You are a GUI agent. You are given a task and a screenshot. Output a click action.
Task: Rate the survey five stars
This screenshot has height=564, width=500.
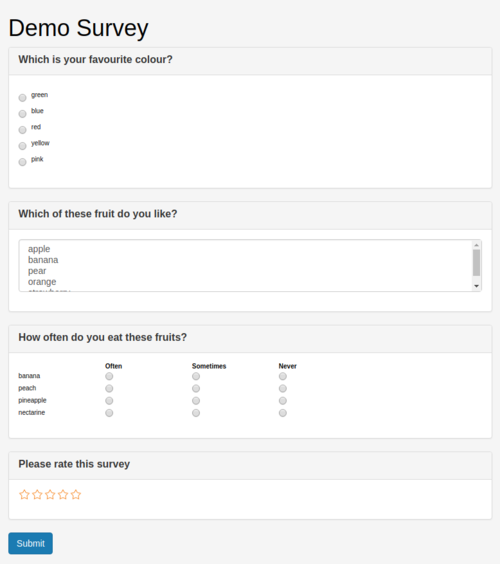click(x=76, y=495)
